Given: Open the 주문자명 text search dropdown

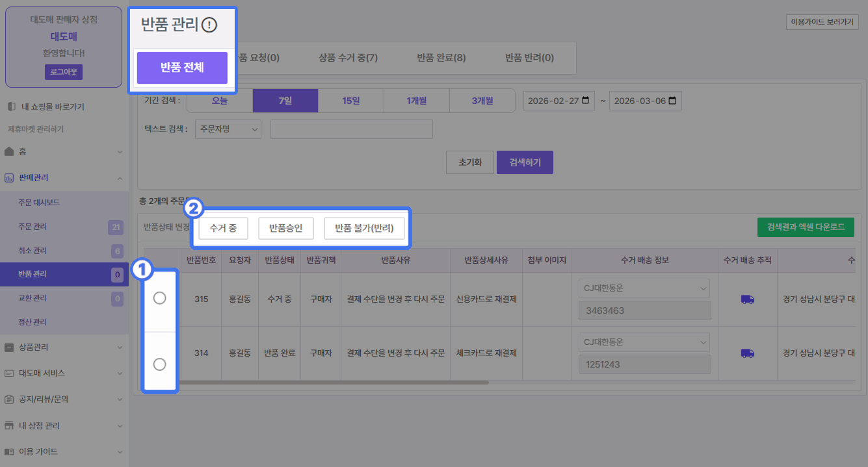Looking at the screenshot, I should [227, 129].
